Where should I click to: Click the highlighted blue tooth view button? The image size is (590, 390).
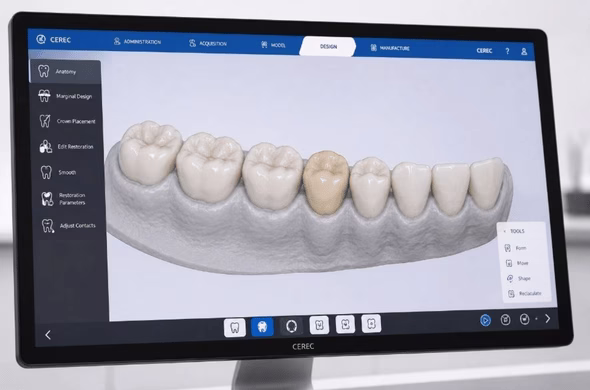[262, 327]
